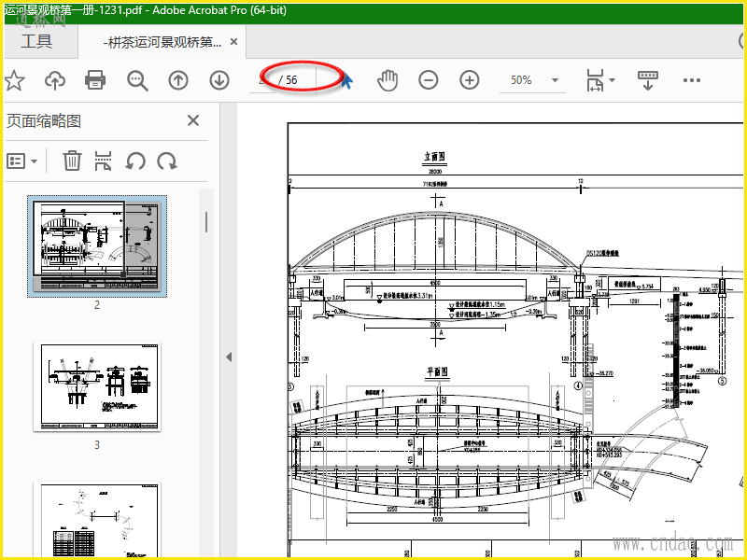The width and height of the screenshot is (747, 560).
Task: Print the document with printer icon
Action: click(x=95, y=80)
